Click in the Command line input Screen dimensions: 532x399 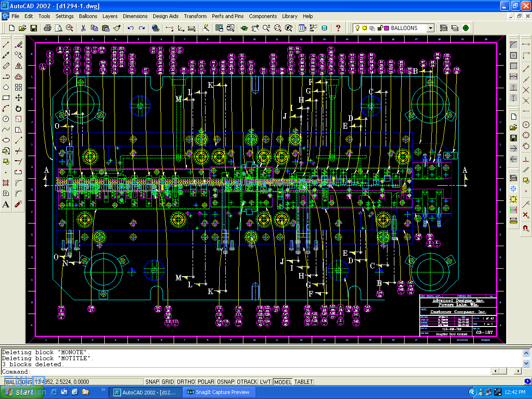pyautogui.click(x=246, y=371)
